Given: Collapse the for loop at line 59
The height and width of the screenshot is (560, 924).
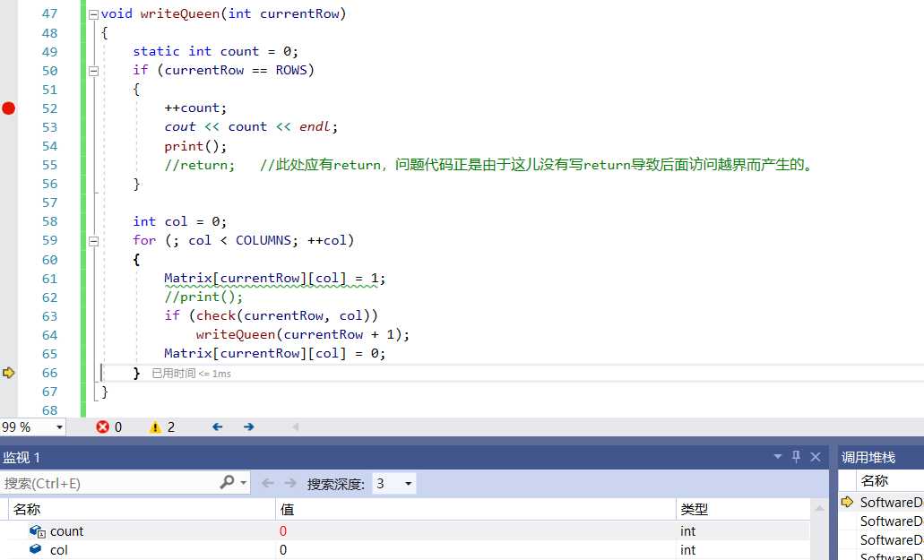Looking at the screenshot, I should (x=93, y=240).
